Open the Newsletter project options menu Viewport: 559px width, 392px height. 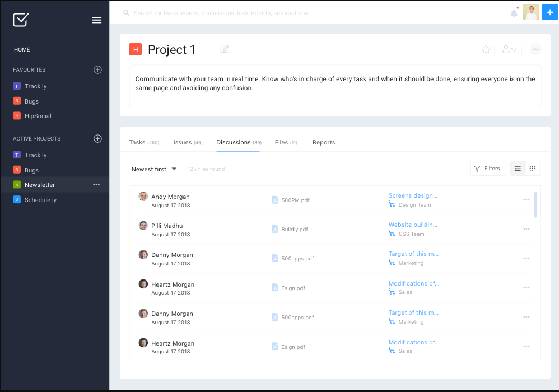[x=96, y=184]
